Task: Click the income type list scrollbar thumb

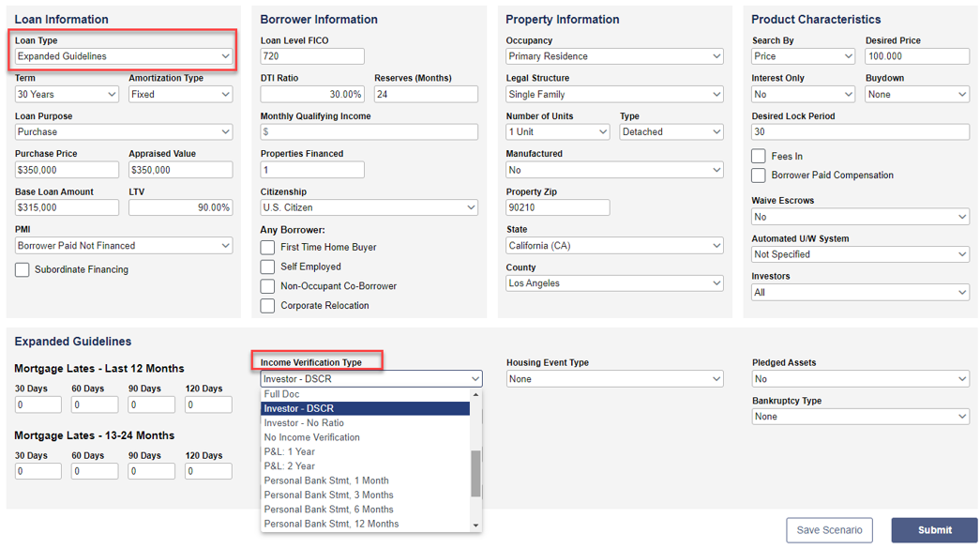Action: [x=475, y=473]
